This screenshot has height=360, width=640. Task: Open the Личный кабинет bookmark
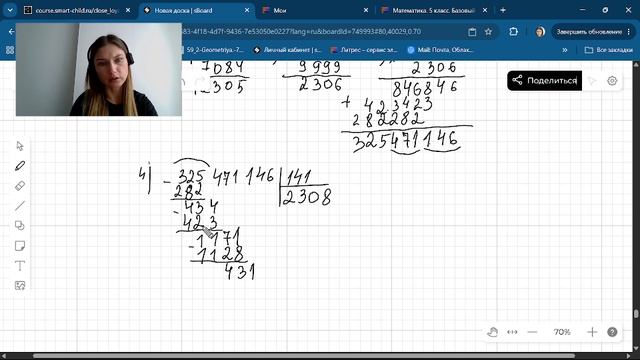(287, 50)
